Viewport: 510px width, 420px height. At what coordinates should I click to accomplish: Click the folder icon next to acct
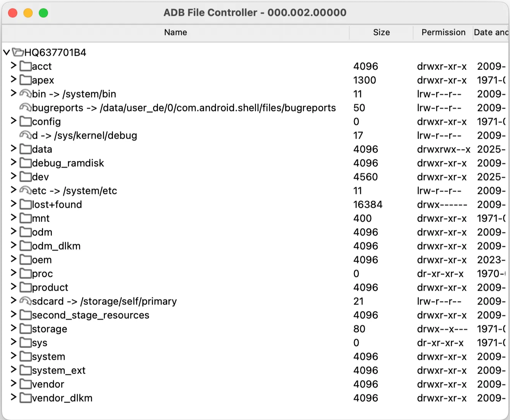pyautogui.click(x=26, y=66)
